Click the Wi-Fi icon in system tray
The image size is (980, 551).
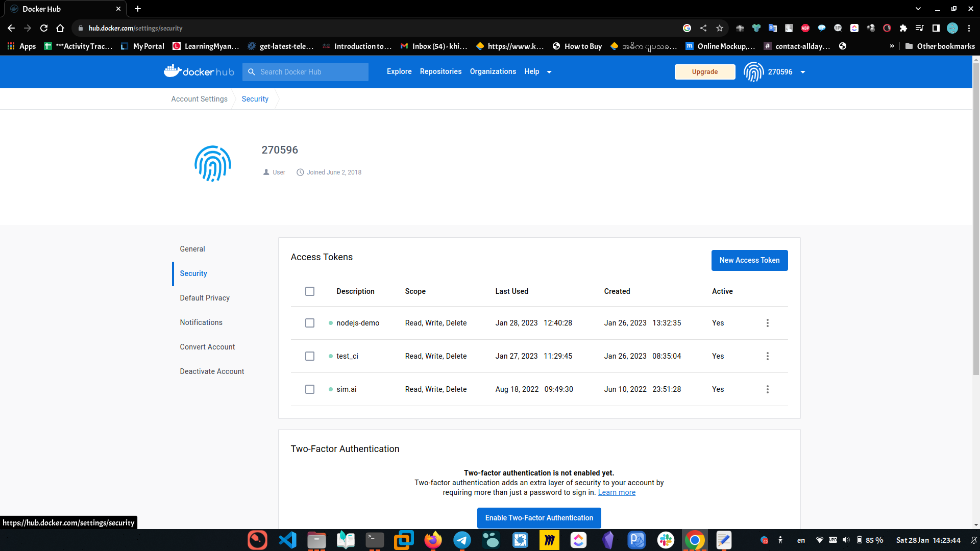pyautogui.click(x=819, y=540)
